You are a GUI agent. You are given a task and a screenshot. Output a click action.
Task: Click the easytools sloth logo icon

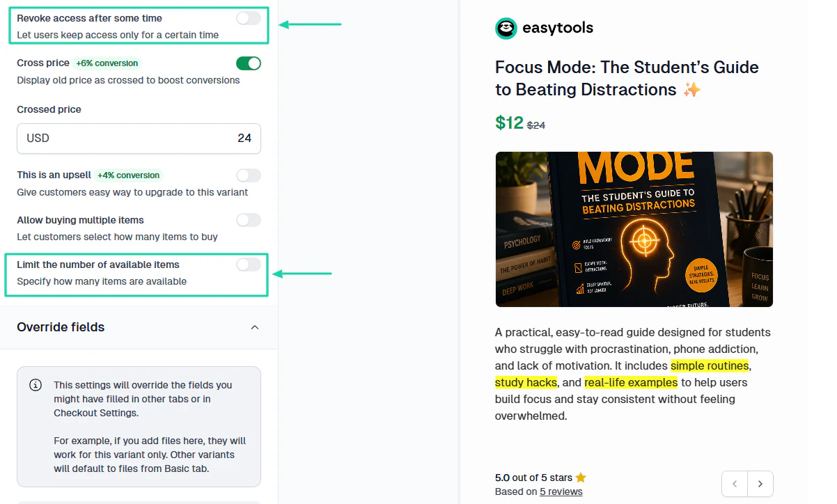point(506,29)
